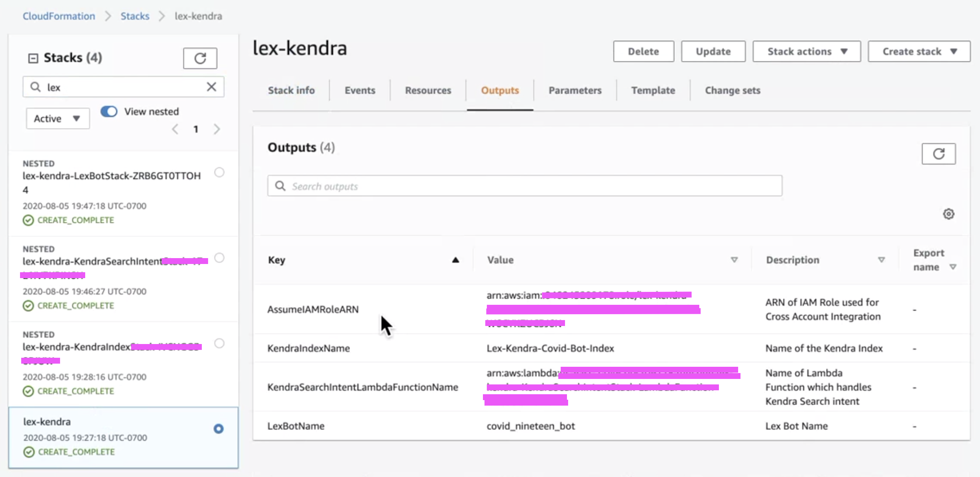Screen dimensions: 980x477
Task: Clear the stack search filter
Action: 211,87
